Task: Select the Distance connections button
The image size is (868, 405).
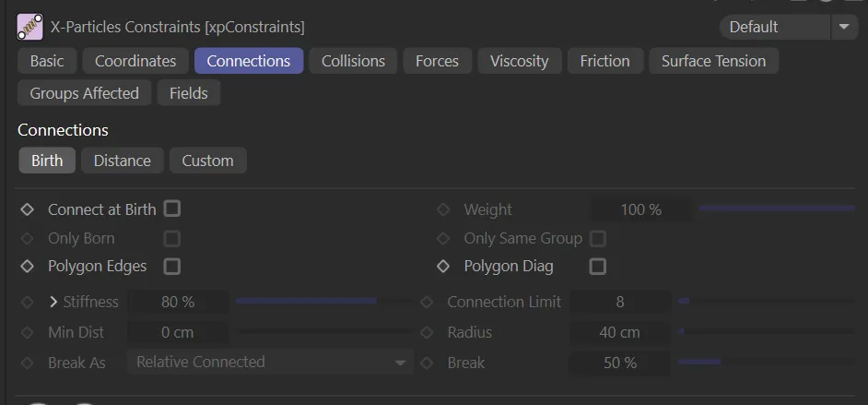Action: (x=122, y=161)
